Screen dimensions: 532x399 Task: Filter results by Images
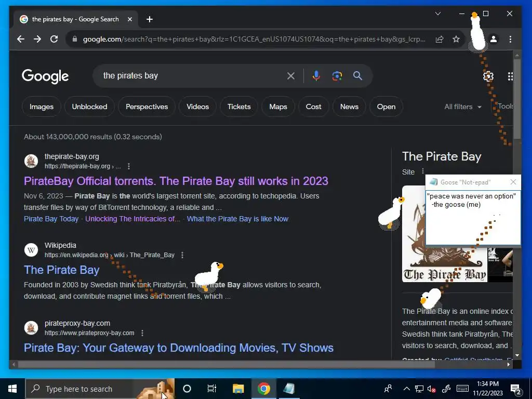tap(42, 107)
